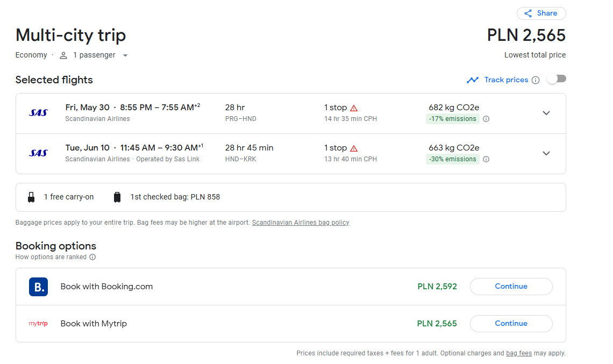Click '1 free carry-on' text
The image size is (613, 364).
(x=69, y=197)
